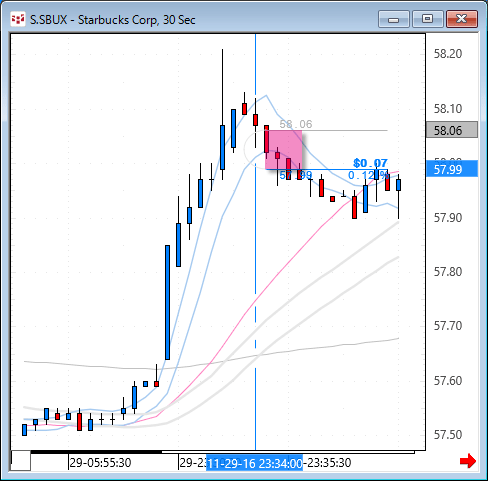Click the 0.12% percentage label
This screenshot has width=488, height=481.
pos(368,175)
